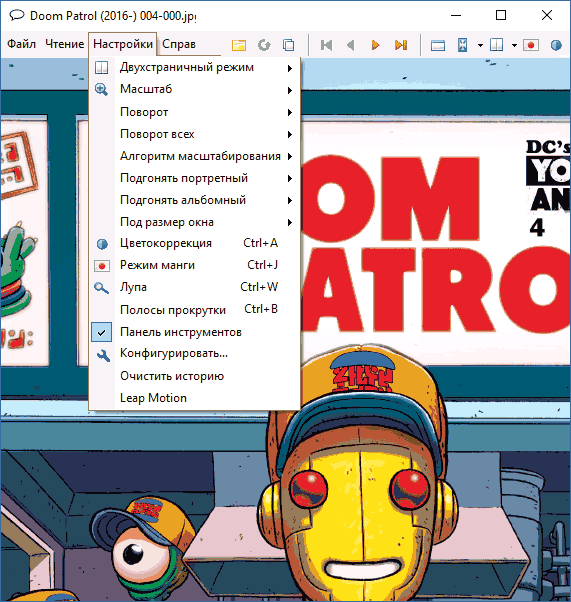Click the Open file folder icon in toolbar

[x=239, y=45]
